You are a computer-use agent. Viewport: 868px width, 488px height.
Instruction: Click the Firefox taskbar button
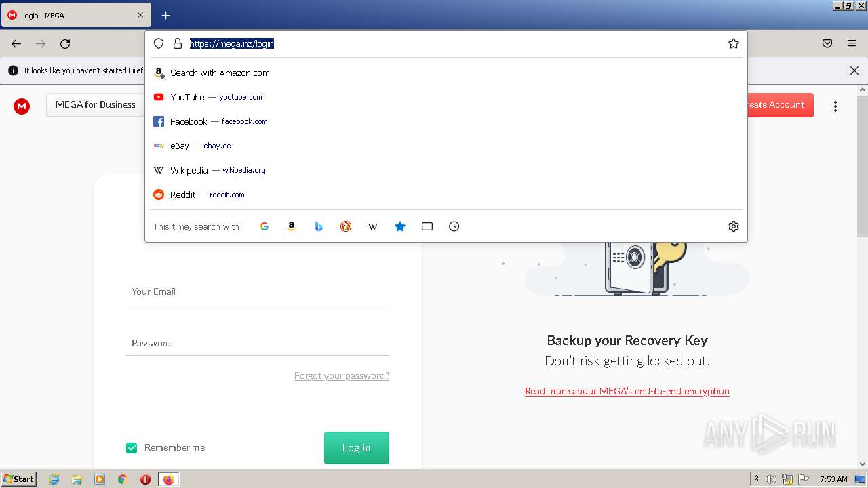[x=168, y=479]
